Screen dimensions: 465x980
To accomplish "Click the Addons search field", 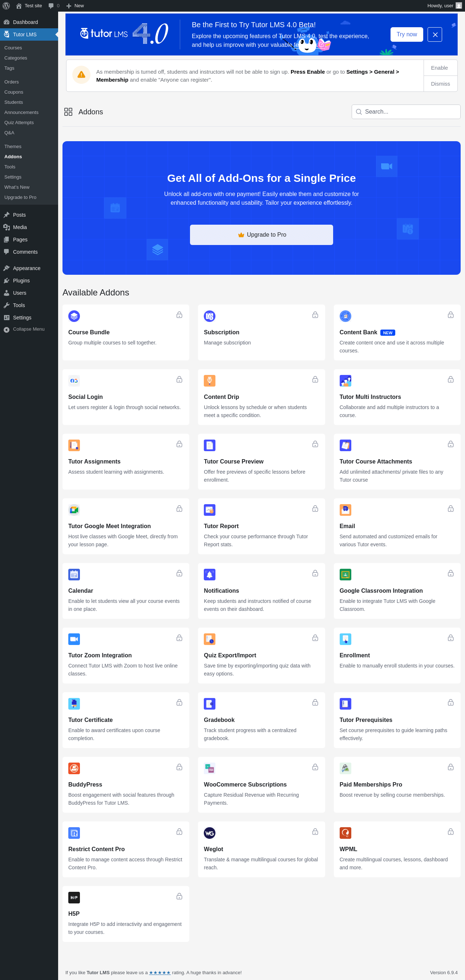I will point(406,112).
